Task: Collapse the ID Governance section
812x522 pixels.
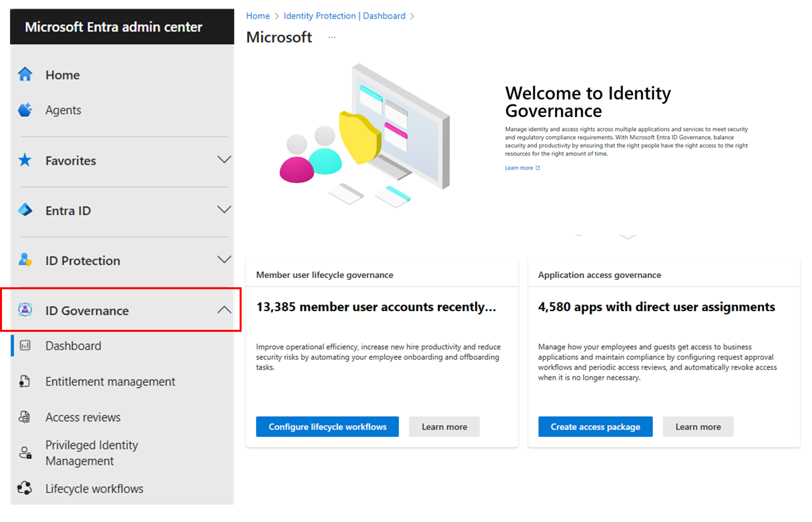Action: click(x=224, y=308)
